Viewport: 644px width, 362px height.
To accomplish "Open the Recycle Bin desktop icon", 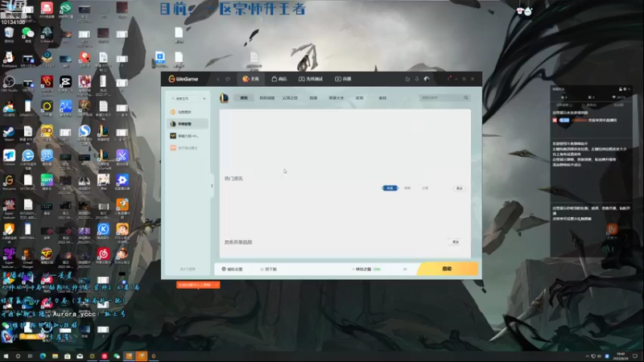I will [x=9, y=35].
